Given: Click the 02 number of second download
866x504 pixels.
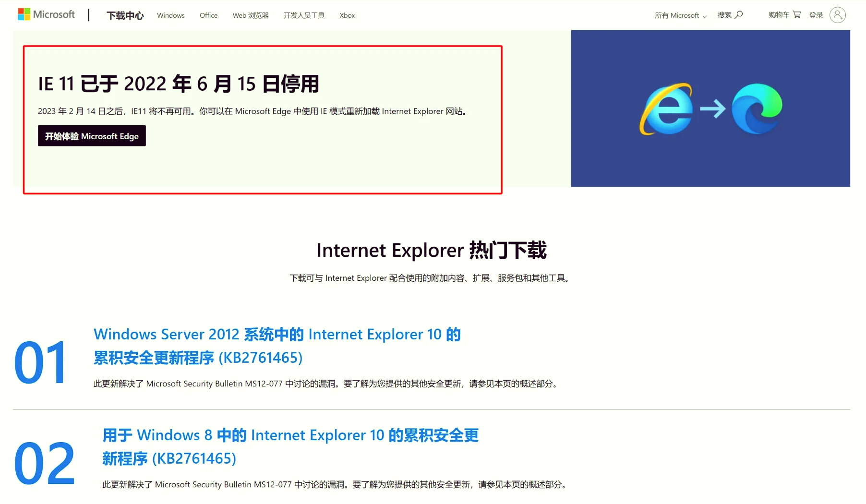Looking at the screenshot, I should (44, 464).
